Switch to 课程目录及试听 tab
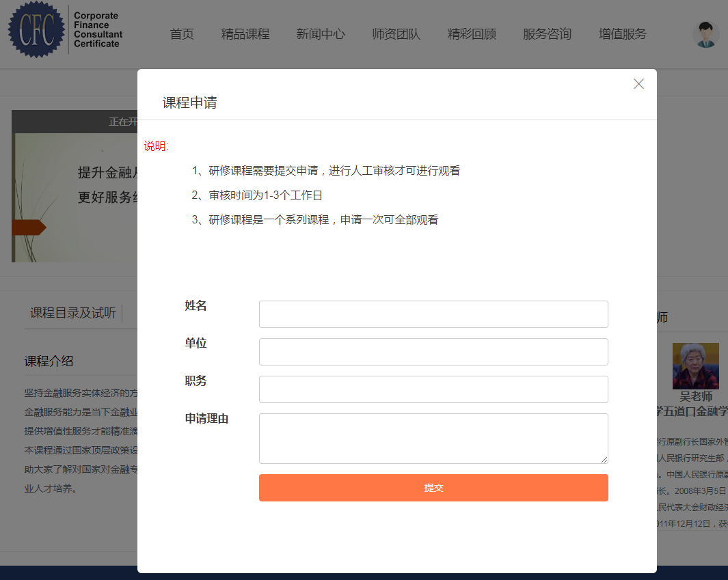This screenshot has height=580, width=728. (73, 313)
